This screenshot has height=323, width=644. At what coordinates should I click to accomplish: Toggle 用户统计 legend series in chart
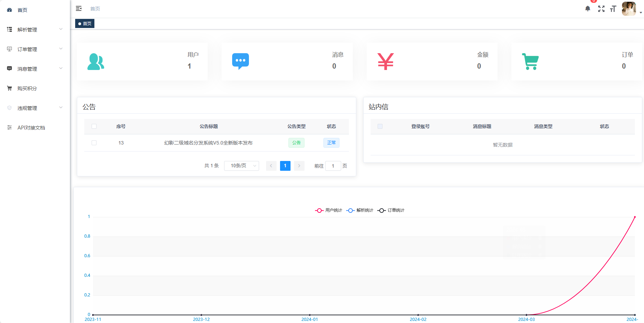329,210
